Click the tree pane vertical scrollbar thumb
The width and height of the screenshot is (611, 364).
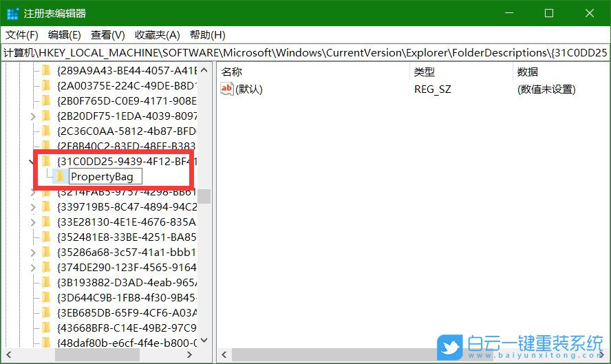tap(204, 196)
